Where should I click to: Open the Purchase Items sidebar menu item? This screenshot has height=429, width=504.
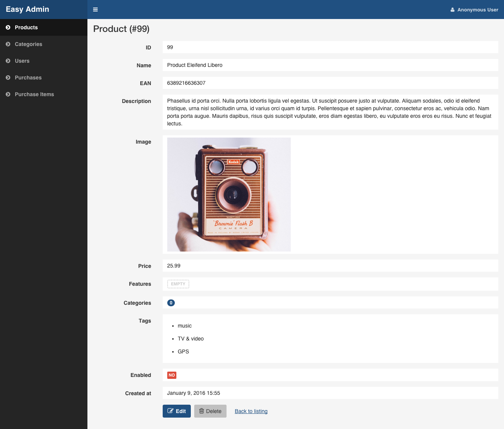(x=34, y=94)
